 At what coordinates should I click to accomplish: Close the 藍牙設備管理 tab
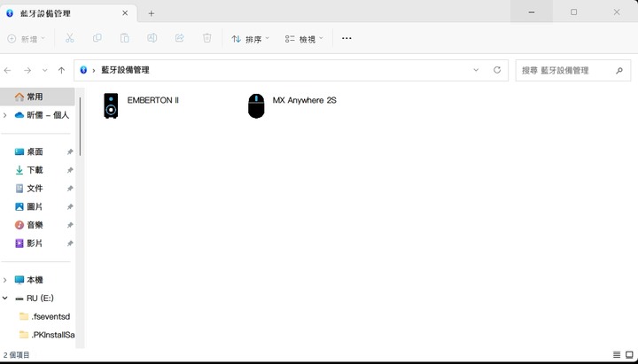click(x=125, y=13)
